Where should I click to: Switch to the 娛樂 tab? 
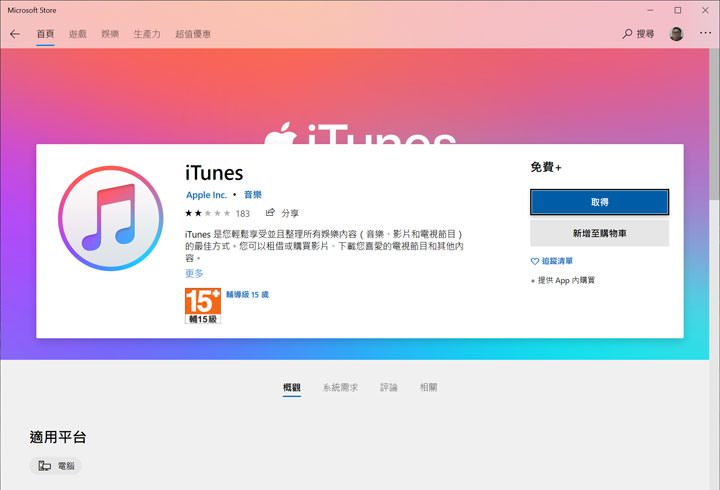click(x=110, y=34)
